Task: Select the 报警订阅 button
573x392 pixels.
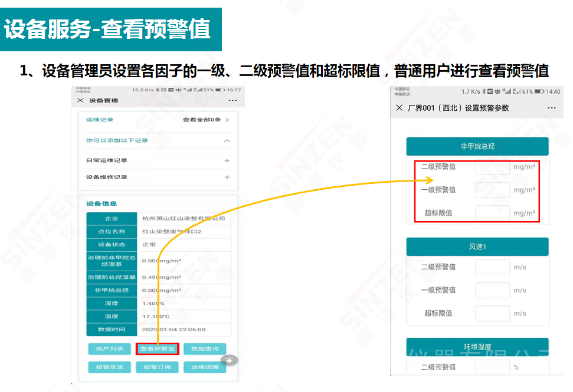Action: [157, 367]
